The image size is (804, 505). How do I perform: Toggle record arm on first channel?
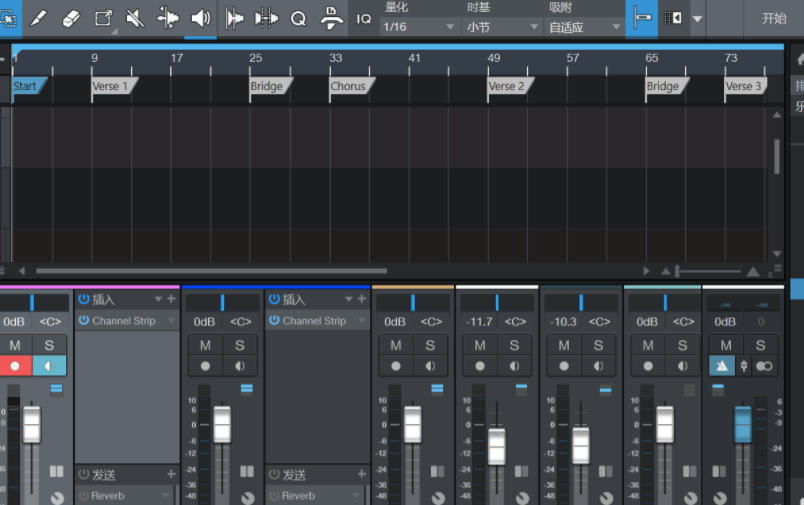[15, 366]
